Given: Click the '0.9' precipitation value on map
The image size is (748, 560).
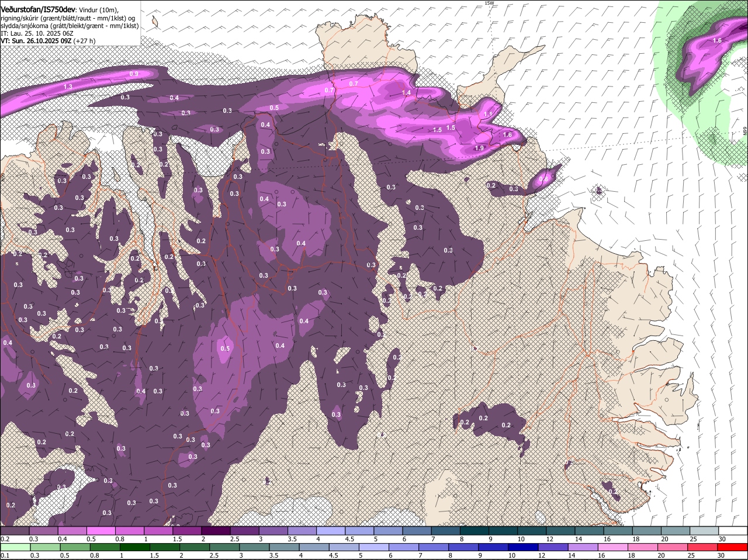Looking at the screenshot, I should (134, 74).
